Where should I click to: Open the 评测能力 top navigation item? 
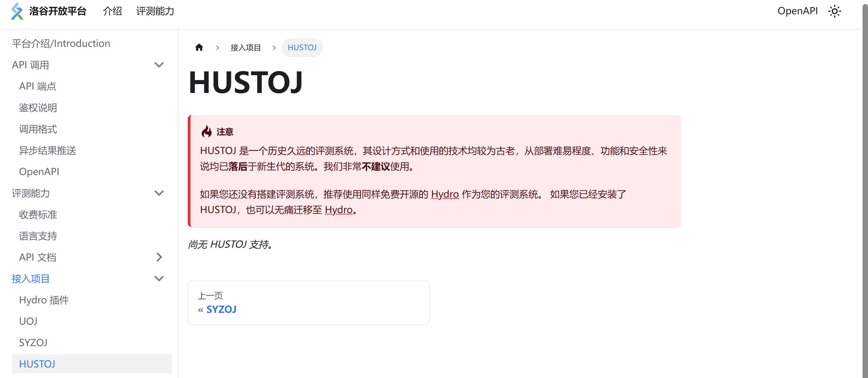pos(155,11)
